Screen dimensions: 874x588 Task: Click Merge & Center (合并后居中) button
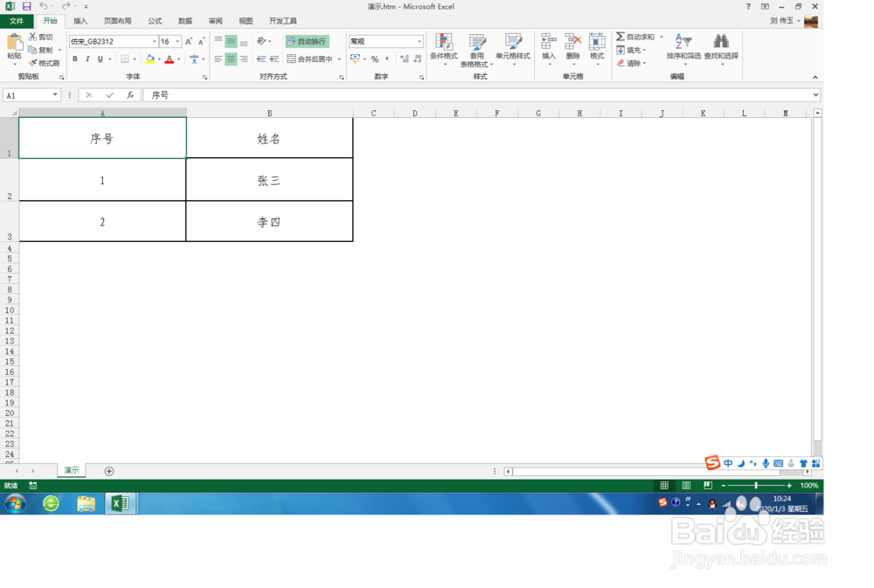(310, 59)
